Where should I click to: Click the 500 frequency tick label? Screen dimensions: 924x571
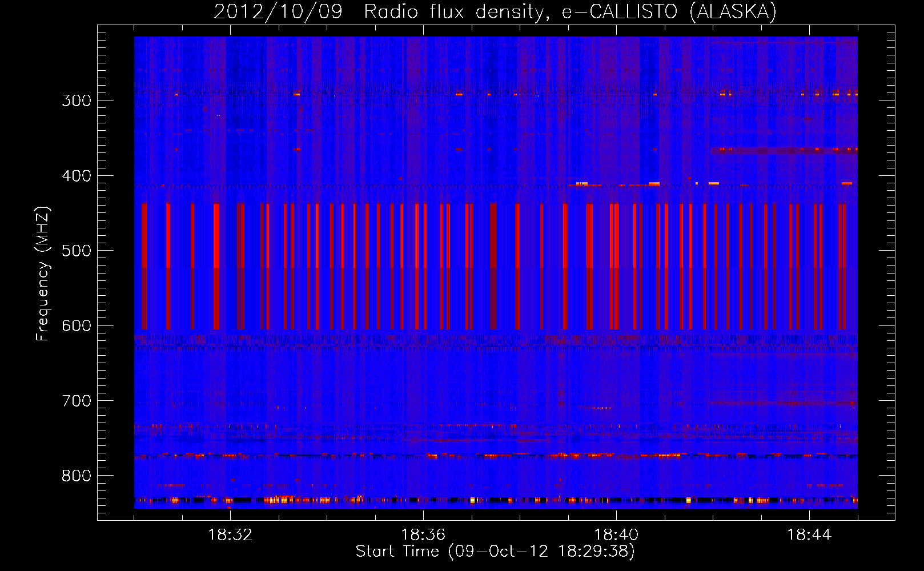tap(77, 251)
